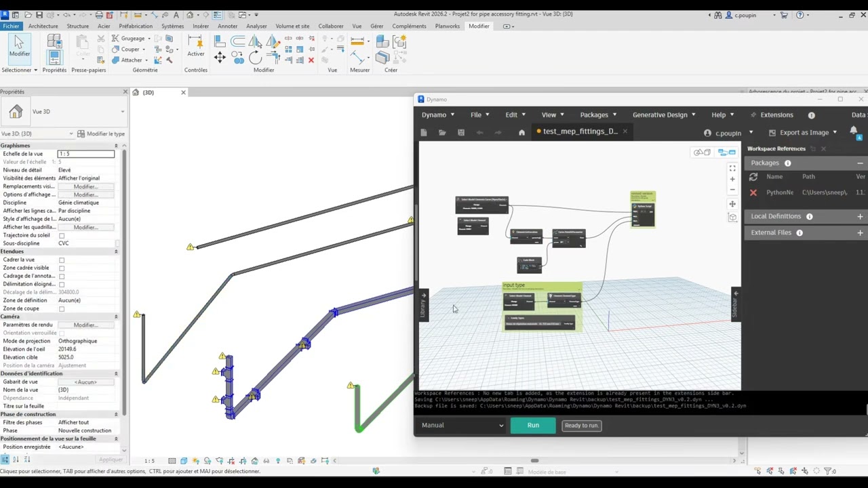The image size is (868, 488).
Task: Click Dynamo canvas zoom in plus
Action: click(732, 180)
